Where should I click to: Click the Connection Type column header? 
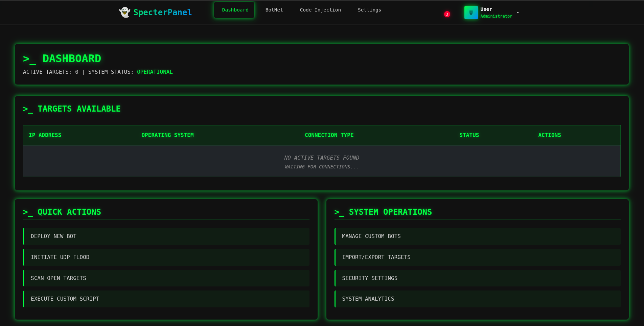tap(329, 135)
